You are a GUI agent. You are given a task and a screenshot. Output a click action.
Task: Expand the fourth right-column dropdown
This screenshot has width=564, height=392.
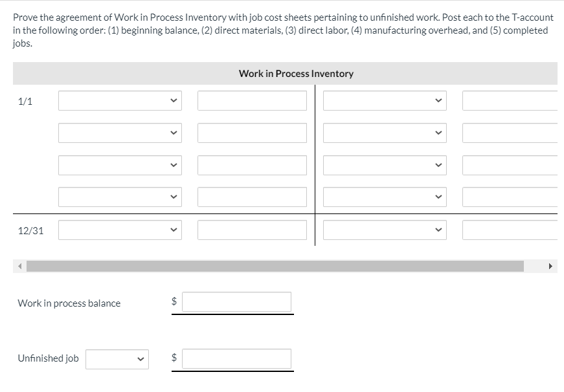pyautogui.click(x=385, y=197)
